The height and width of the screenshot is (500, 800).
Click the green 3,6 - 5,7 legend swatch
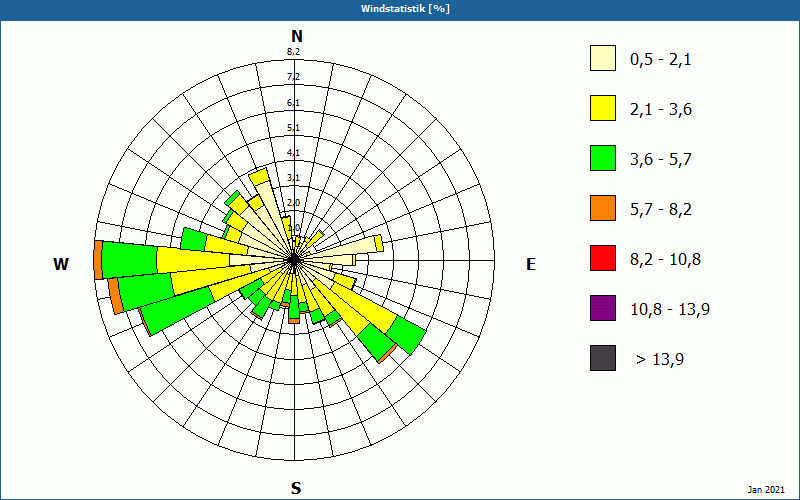click(603, 158)
